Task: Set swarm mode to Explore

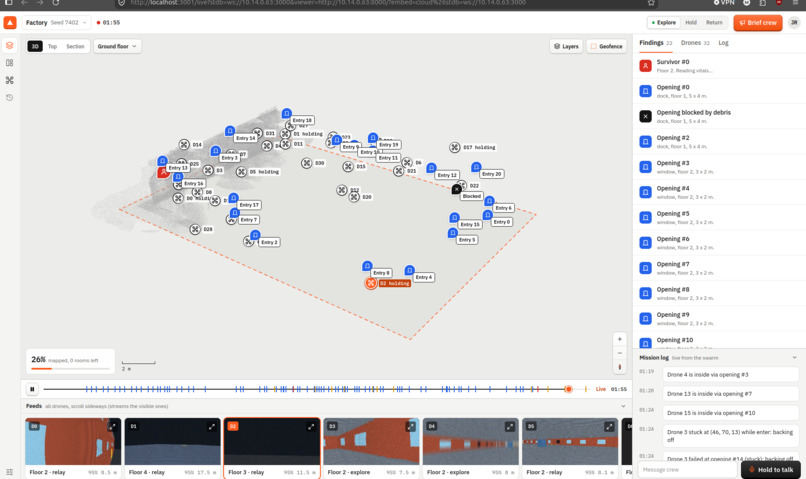Action: tap(664, 23)
